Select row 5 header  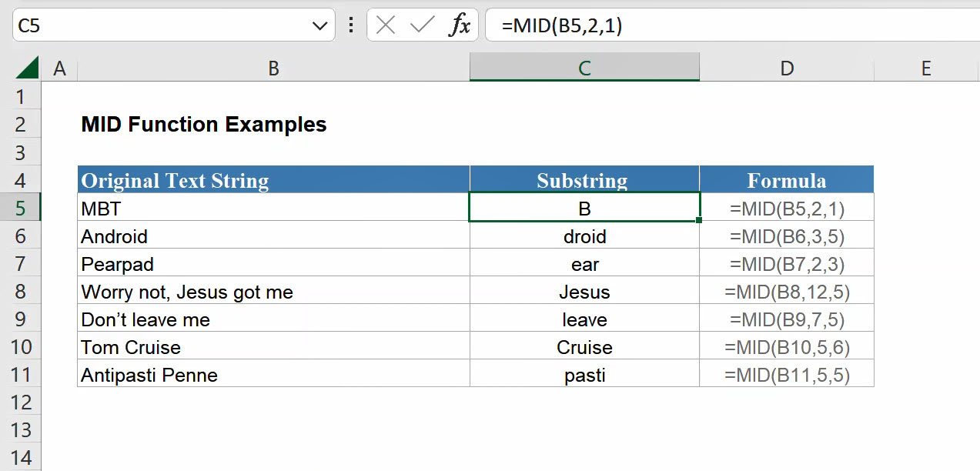20,209
